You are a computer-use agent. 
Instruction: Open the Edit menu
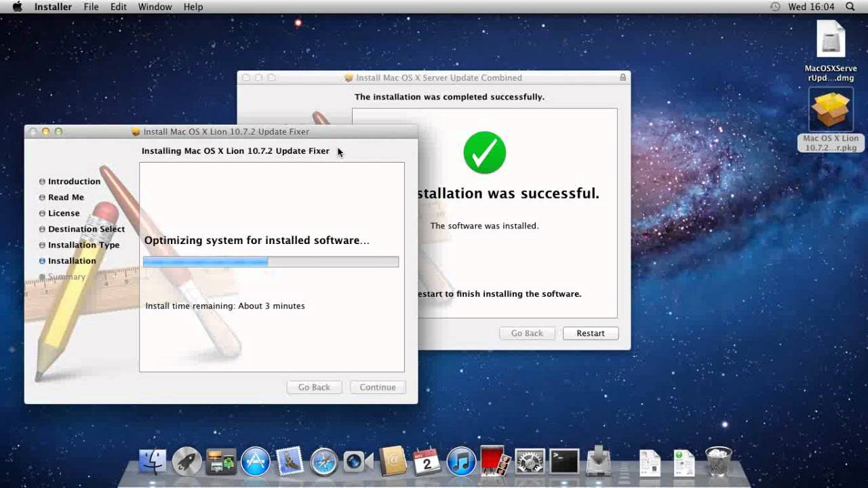119,7
